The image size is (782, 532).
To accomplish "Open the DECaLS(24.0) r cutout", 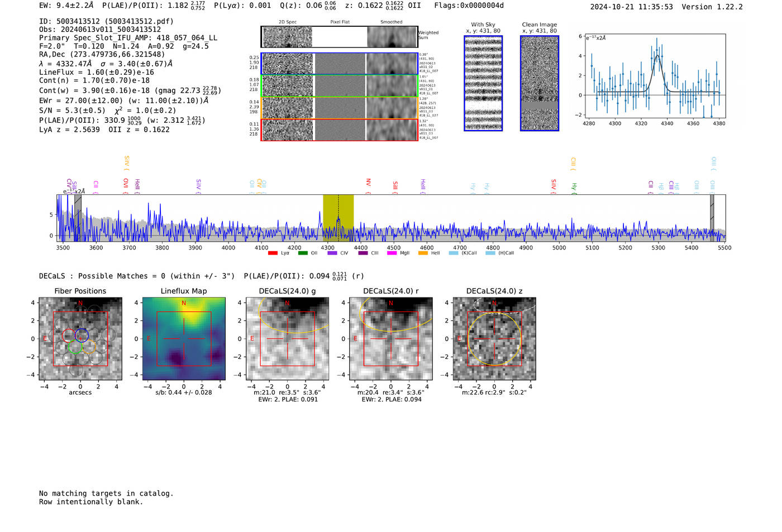I will click(x=391, y=339).
